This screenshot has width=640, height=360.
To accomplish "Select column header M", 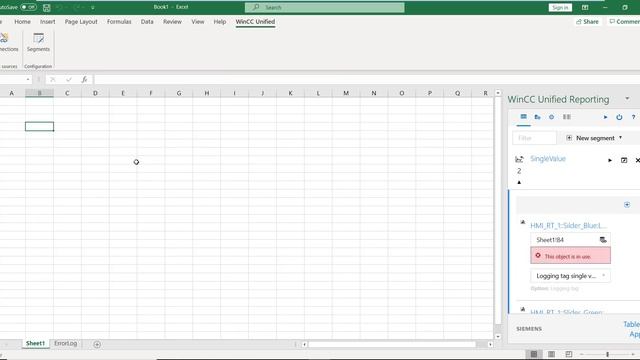I will coord(346,93).
